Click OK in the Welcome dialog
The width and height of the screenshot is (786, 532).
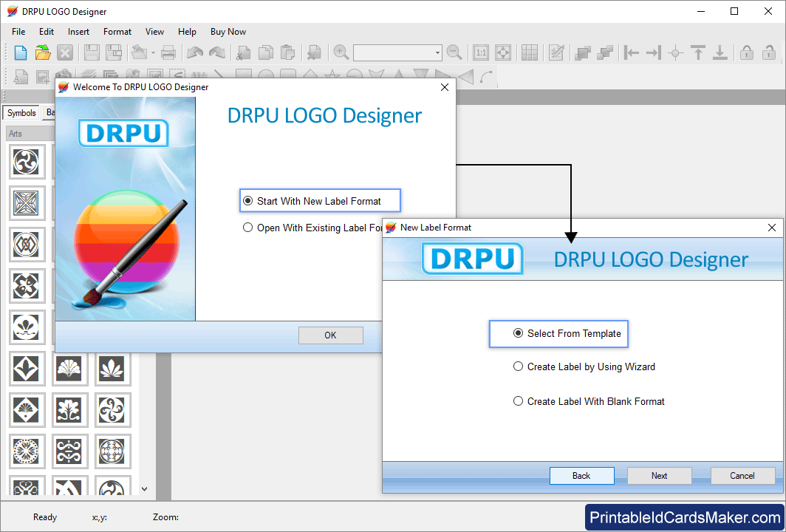[x=330, y=335]
